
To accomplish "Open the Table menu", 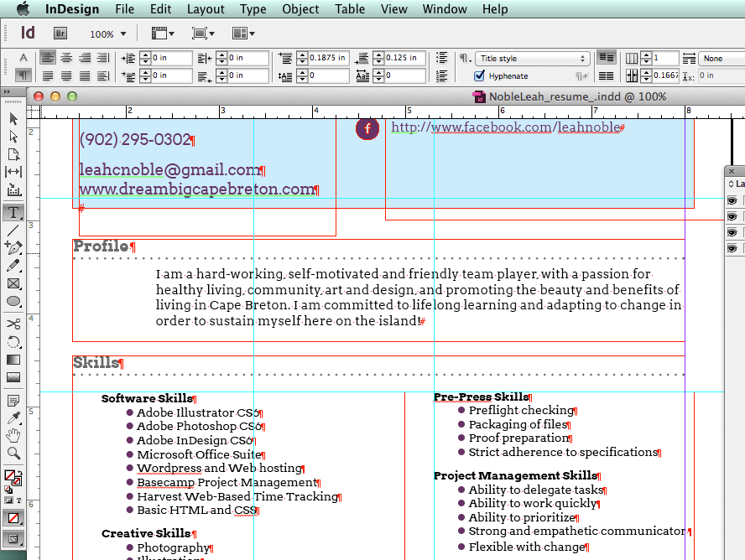I will (x=350, y=9).
